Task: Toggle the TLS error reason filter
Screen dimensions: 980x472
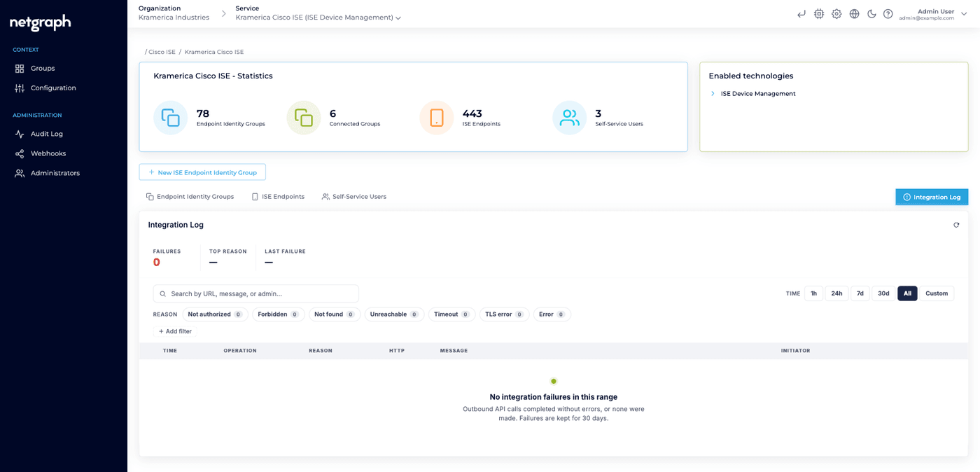Action: (x=504, y=314)
